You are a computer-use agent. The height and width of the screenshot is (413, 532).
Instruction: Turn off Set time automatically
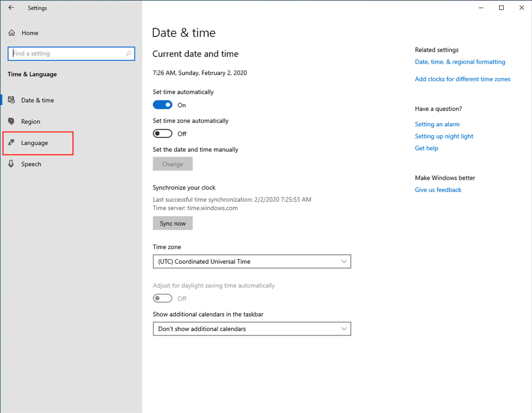click(162, 104)
